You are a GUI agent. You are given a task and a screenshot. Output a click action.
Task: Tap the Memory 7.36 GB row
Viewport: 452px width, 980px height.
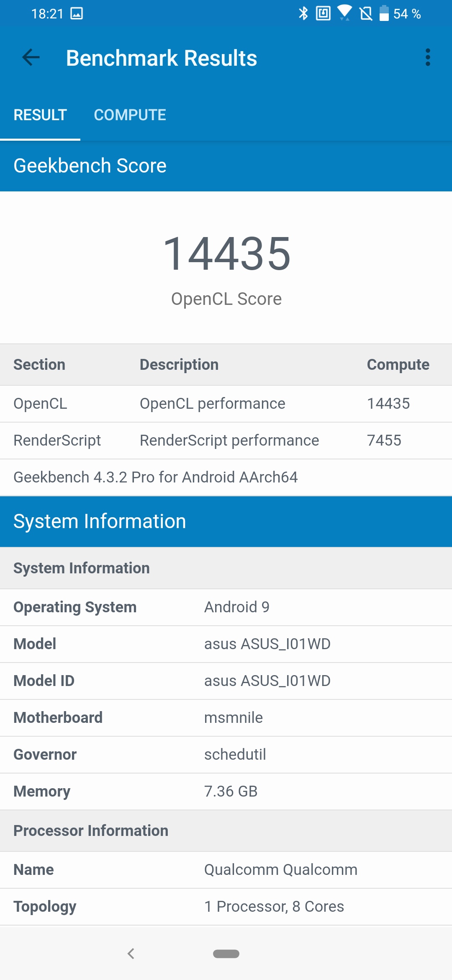[x=226, y=792]
